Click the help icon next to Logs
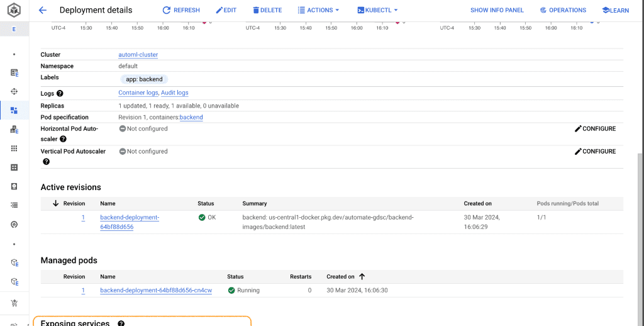The width and height of the screenshot is (644, 326). click(60, 93)
